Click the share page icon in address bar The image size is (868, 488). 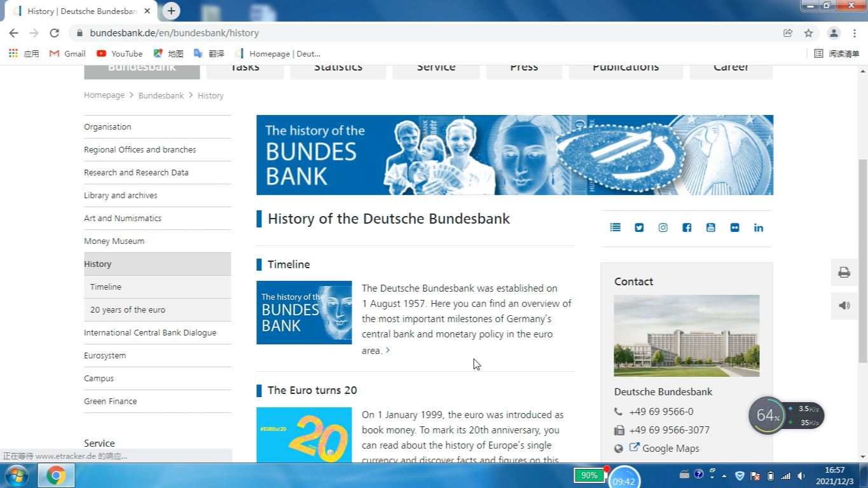[x=788, y=33]
